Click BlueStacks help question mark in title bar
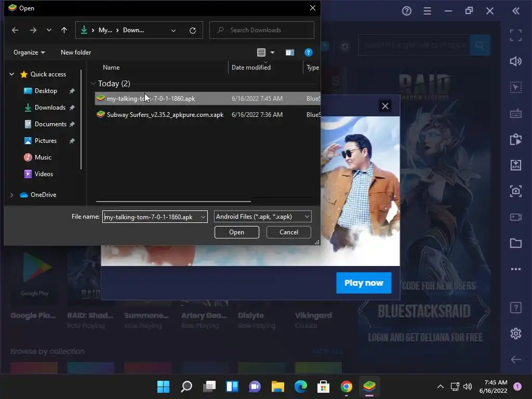This screenshot has height=399, width=532. pyautogui.click(x=406, y=11)
